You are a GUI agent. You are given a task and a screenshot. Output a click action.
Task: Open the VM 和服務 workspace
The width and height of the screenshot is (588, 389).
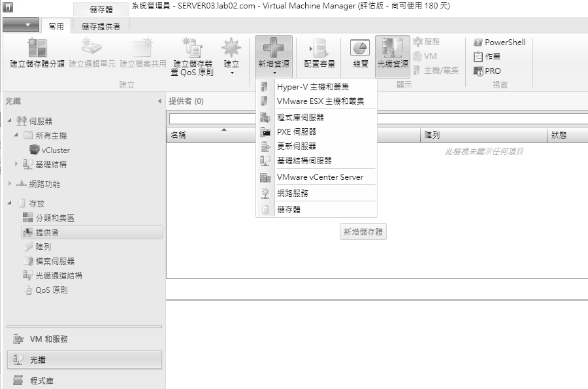coord(84,339)
